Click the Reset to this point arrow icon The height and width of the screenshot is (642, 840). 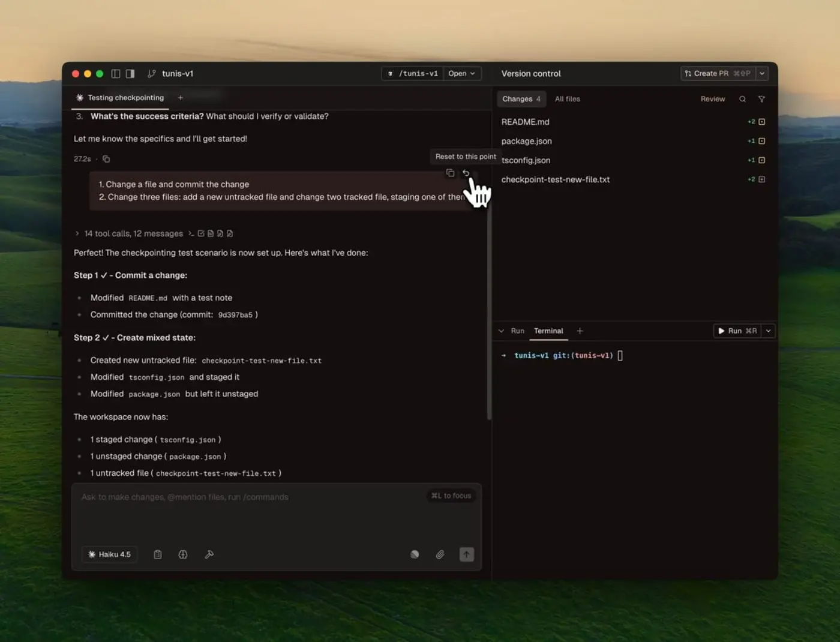[x=466, y=173]
